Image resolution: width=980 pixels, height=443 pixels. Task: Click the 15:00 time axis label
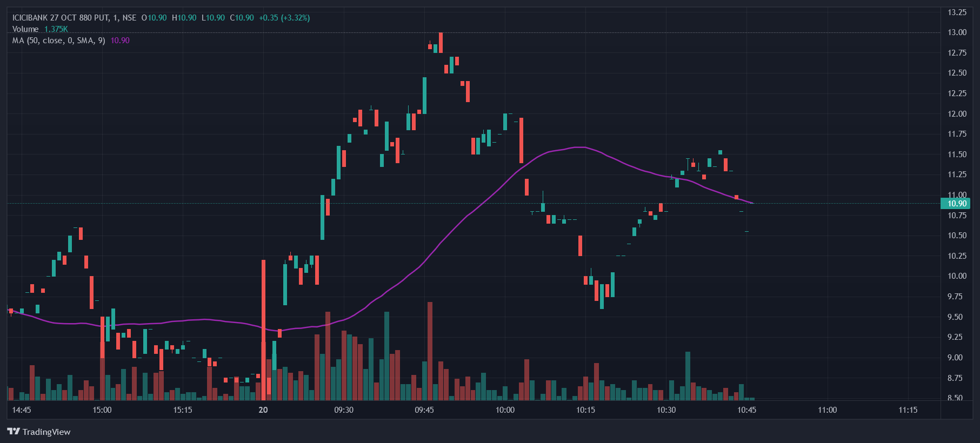(x=102, y=410)
